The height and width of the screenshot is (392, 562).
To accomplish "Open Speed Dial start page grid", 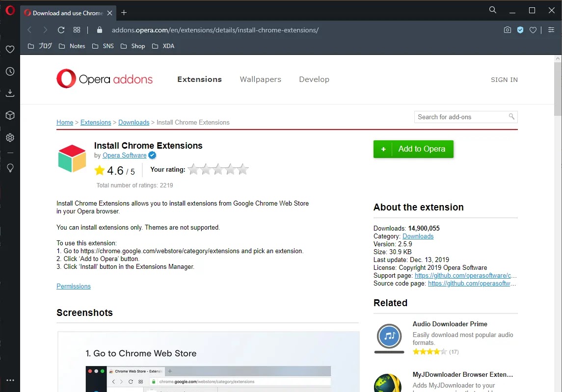I will pos(77,30).
